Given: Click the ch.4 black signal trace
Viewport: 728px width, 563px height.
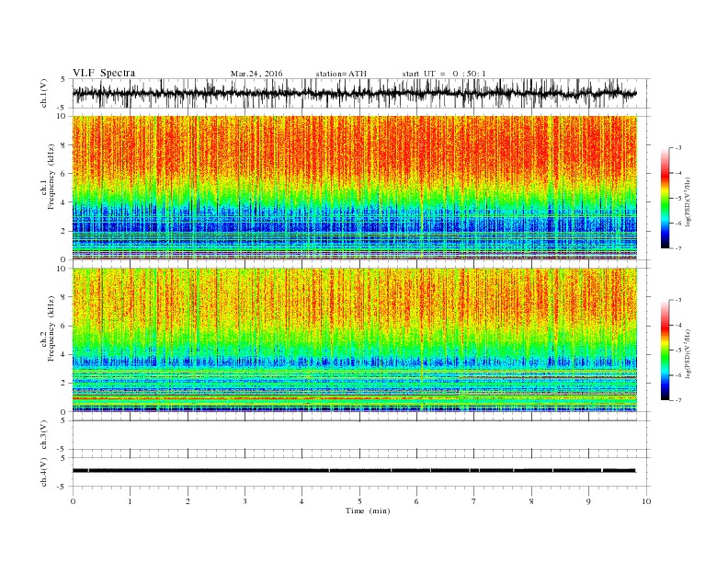Looking at the screenshot, I should pyautogui.click(x=354, y=471).
